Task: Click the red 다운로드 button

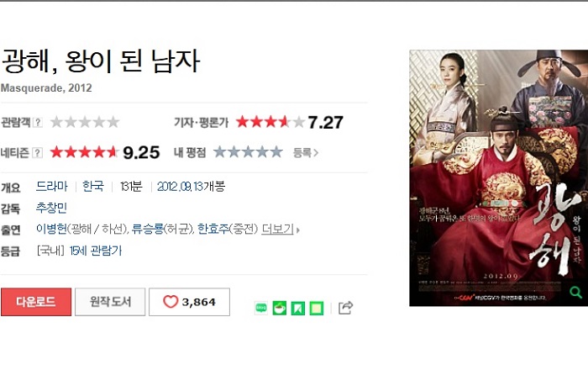Action: 36,302
